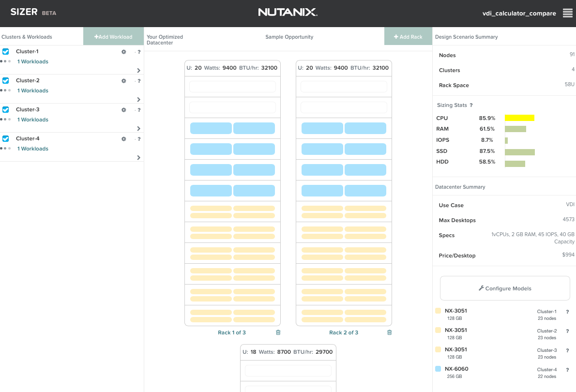Open the vdi_calculator_compare scenario name
Screen dimensions: 576x392
click(519, 13)
